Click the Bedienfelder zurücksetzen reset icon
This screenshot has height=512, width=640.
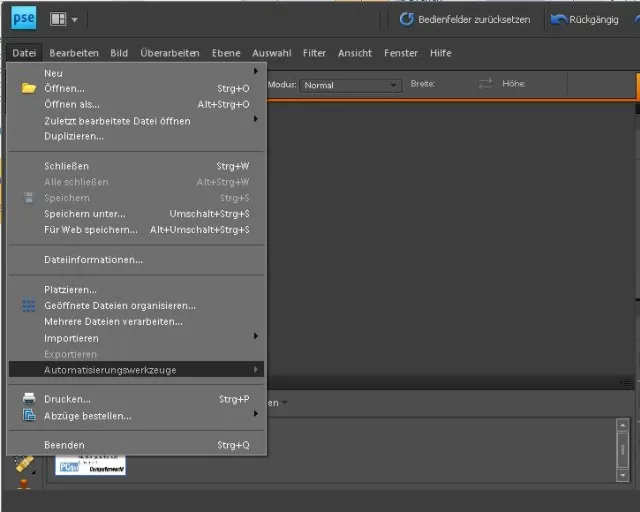407,19
